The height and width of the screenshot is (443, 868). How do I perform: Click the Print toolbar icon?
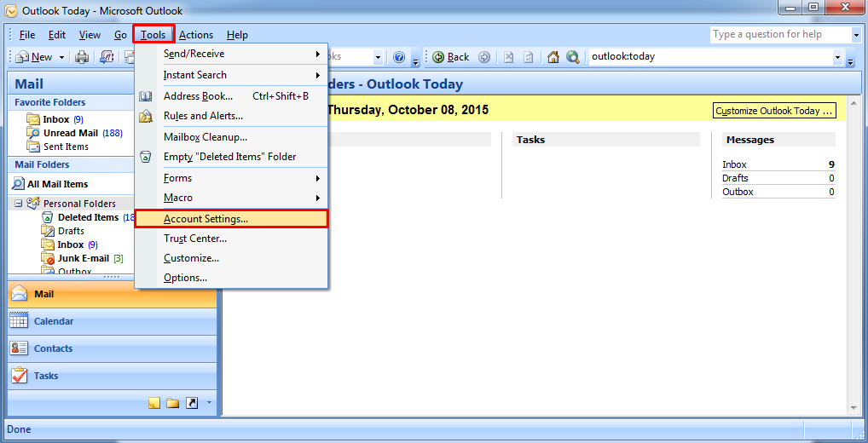click(82, 57)
